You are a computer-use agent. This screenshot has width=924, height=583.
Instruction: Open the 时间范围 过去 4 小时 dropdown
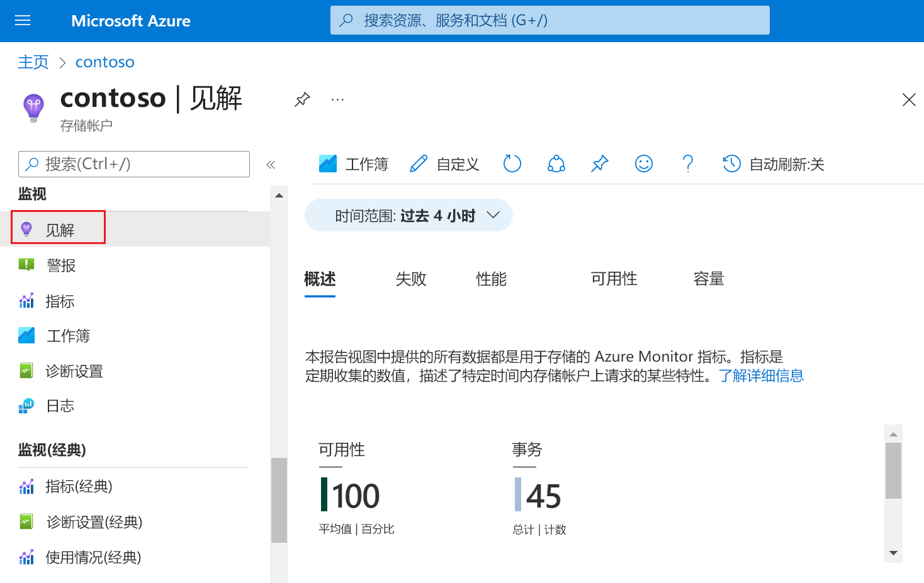click(x=408, y=216)
